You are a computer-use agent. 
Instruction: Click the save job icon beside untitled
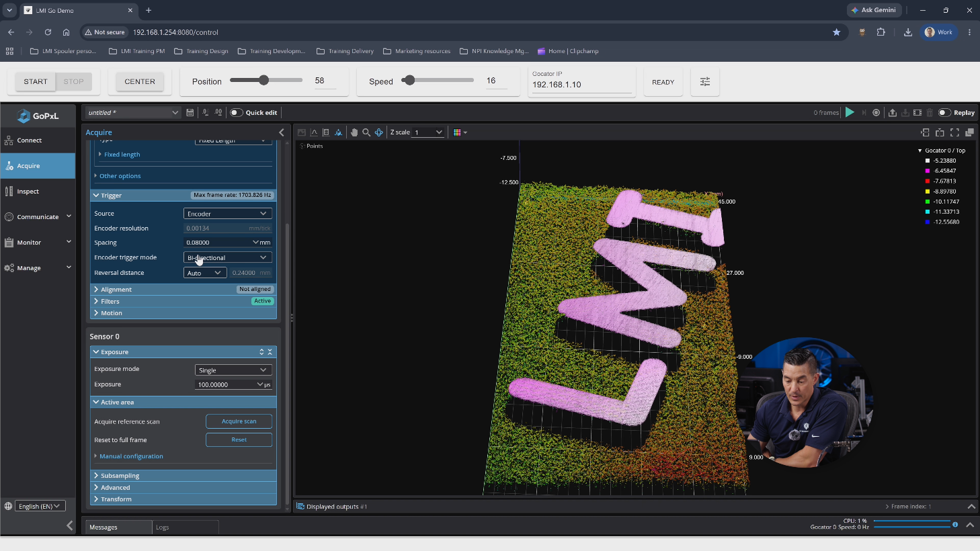click(190, 113)
